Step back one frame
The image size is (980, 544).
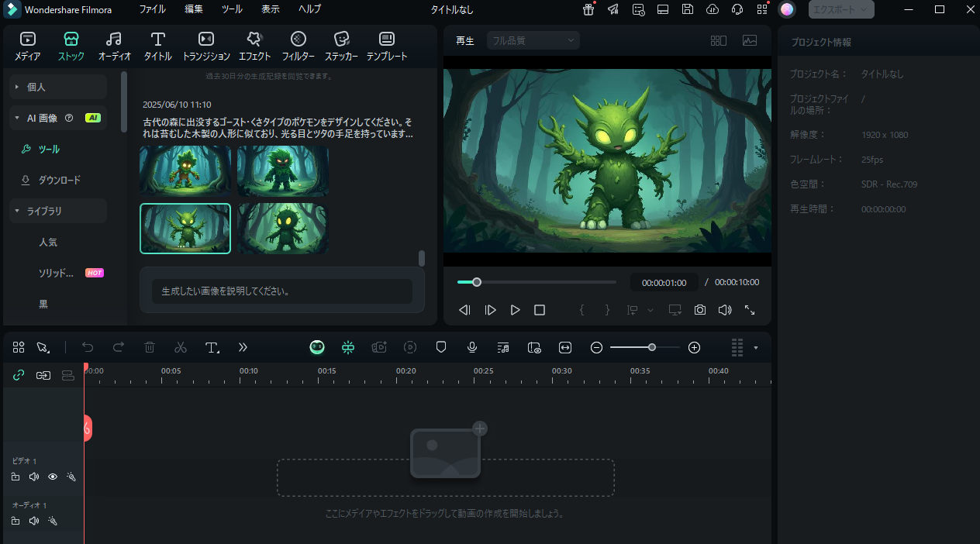click(464, 310)
